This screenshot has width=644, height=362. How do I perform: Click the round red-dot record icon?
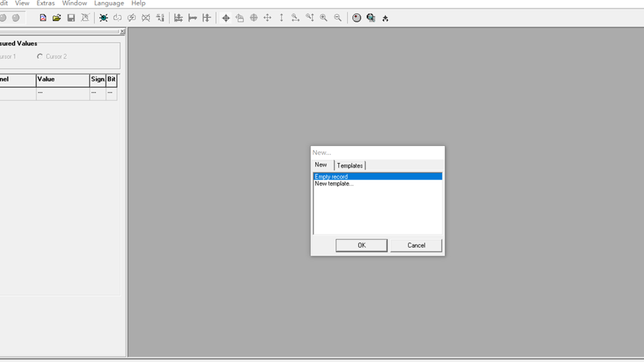click(x=357, y=18)
